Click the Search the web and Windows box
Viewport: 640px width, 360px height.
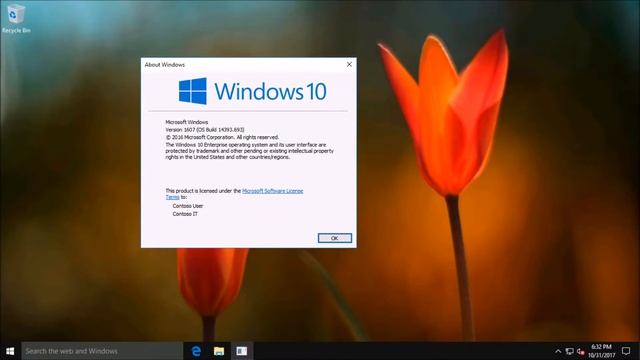pos(102,351)
